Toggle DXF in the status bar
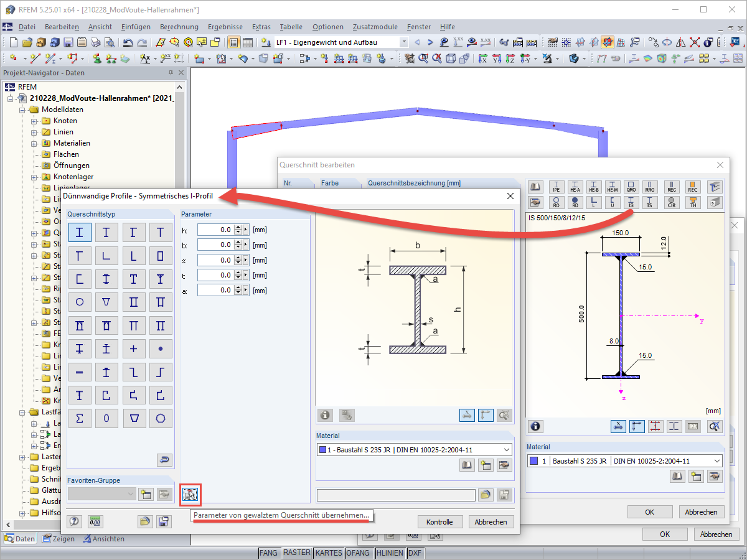This screenshot has height=560, width=747. 415,553
